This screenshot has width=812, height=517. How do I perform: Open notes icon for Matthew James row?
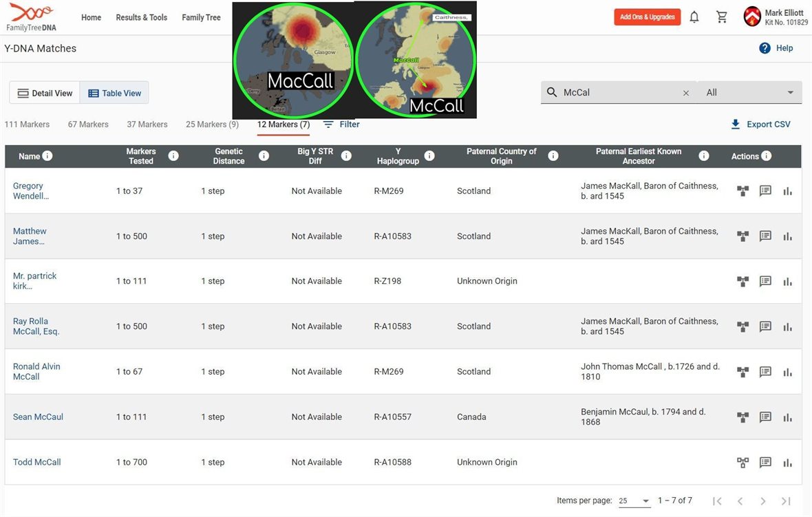tap(765, 236)
